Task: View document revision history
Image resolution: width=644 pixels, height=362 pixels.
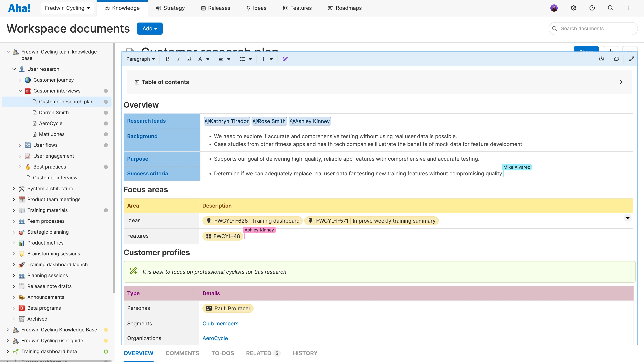Action: pos(602,59)
